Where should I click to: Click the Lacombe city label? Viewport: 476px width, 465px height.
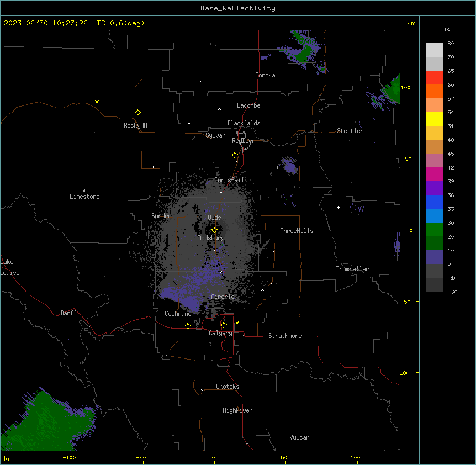[248, 105]
